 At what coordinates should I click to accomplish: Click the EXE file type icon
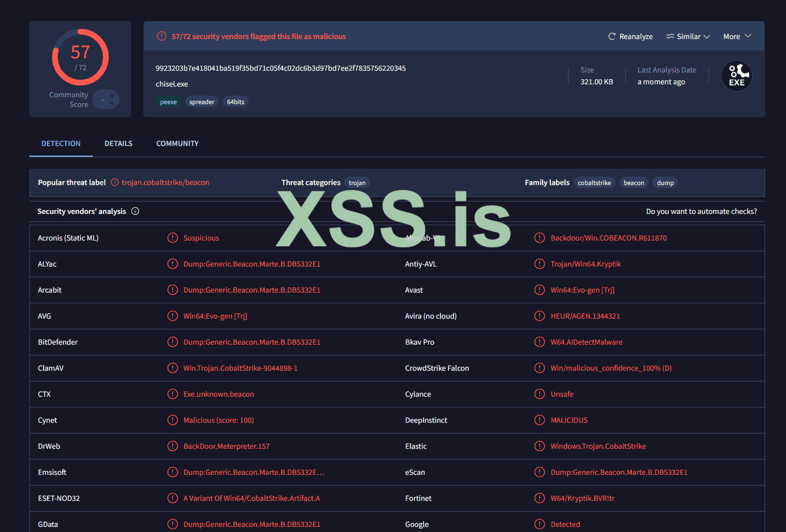coord(737,76)
